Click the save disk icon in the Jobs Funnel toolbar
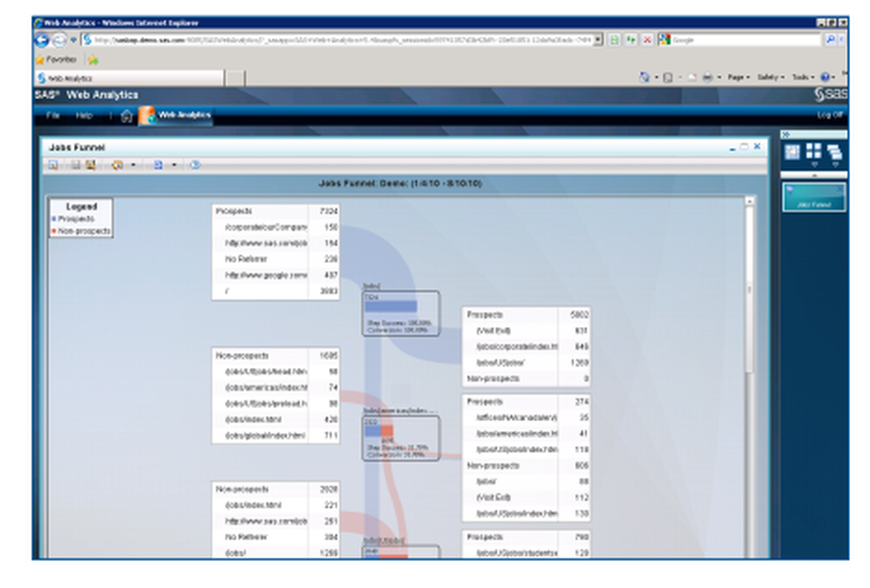This screenshot has width=870, height=588. click(x=76, y=164)
